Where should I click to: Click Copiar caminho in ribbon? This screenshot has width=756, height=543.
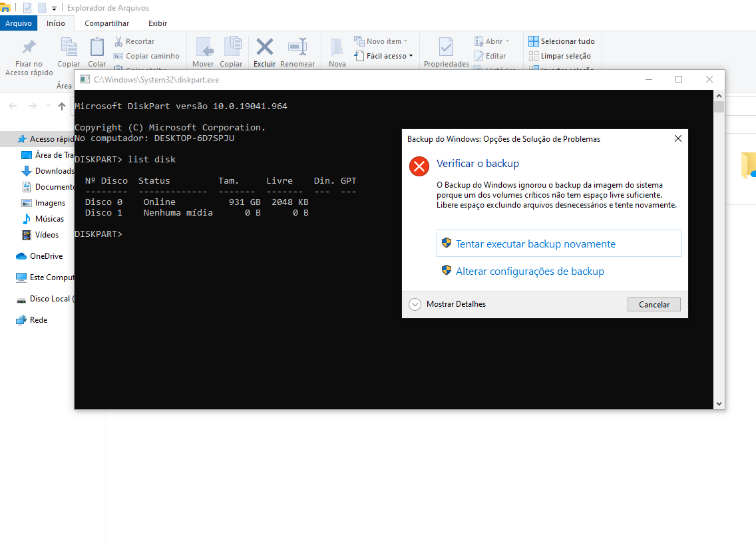[x=146, y=56]
